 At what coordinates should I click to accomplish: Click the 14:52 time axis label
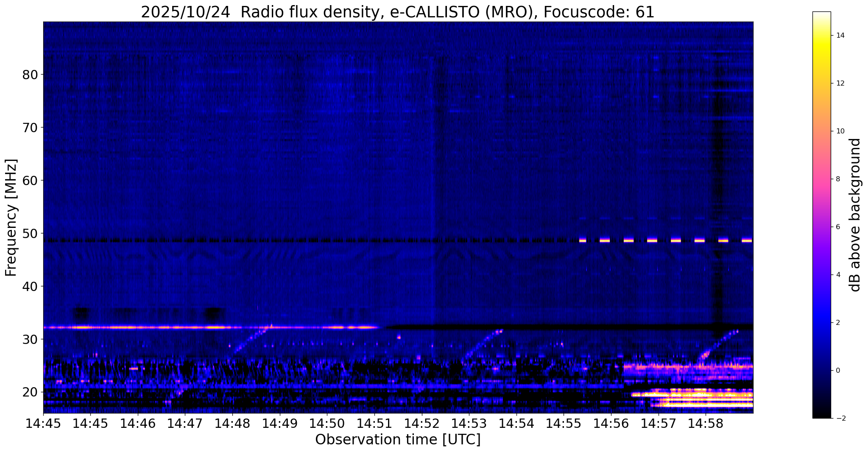(421, 423)
